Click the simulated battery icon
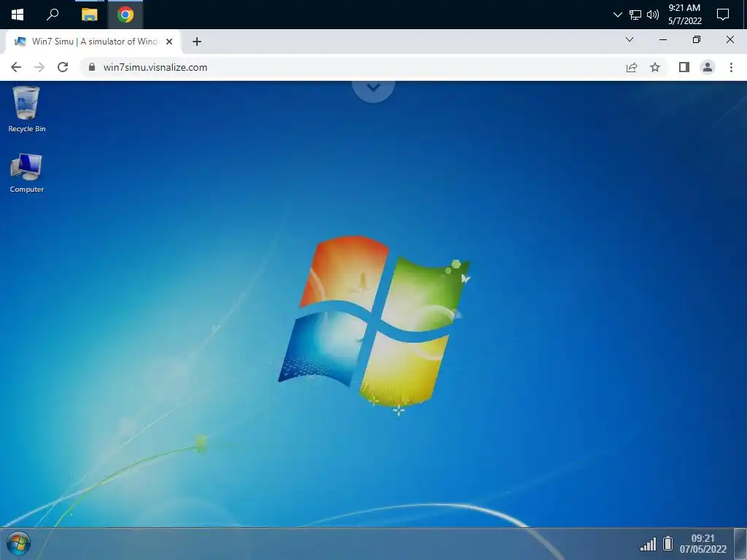Screen dimensions: 747x560 tap(668, 543)
